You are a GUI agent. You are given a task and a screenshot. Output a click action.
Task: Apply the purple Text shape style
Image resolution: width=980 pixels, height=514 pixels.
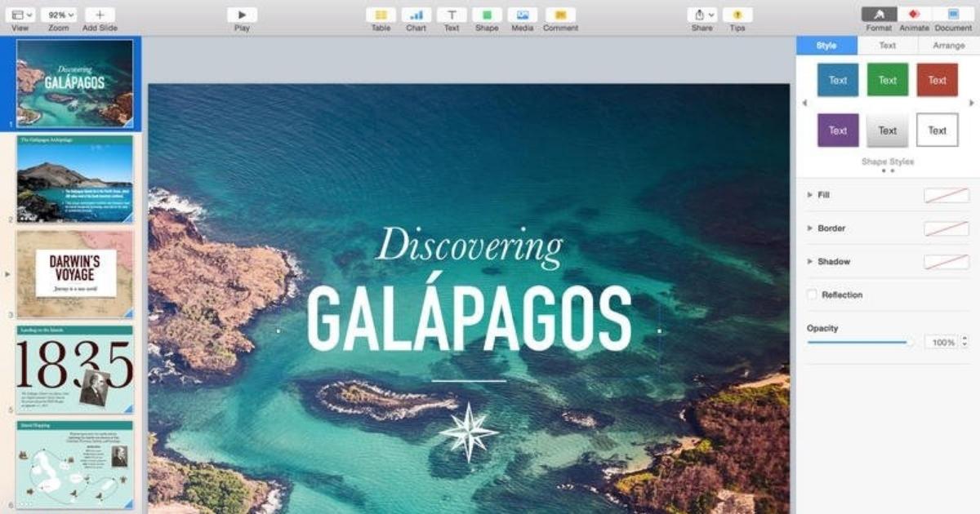pos(838,131)
